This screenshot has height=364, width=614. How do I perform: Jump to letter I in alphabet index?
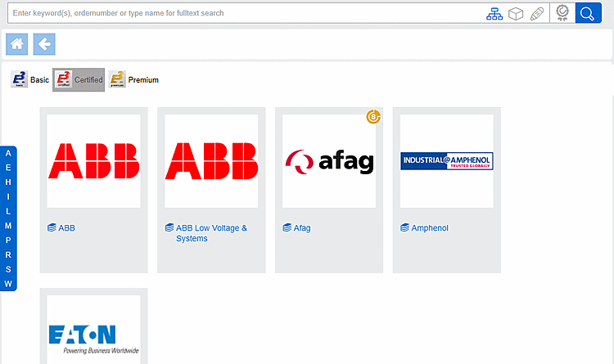click(x=8, y=197)
